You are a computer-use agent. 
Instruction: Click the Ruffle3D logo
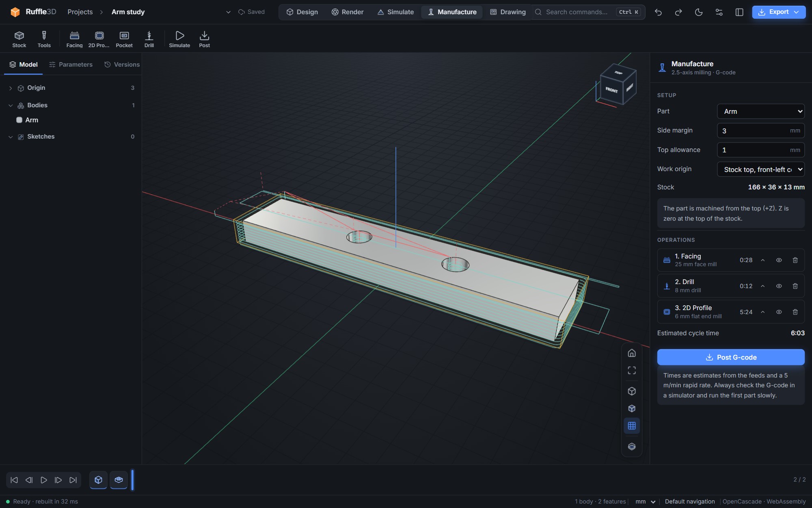coord(33,12)
